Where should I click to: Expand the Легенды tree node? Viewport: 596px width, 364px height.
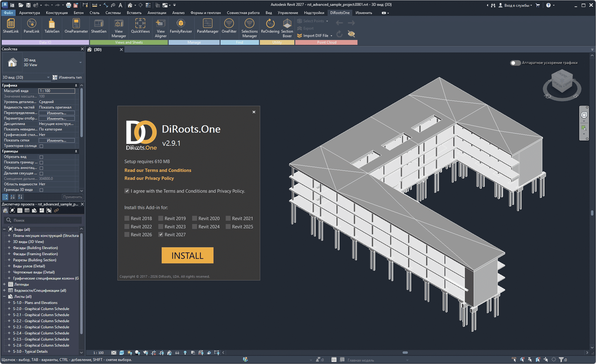pyautogui.click(x=4, y=284)
